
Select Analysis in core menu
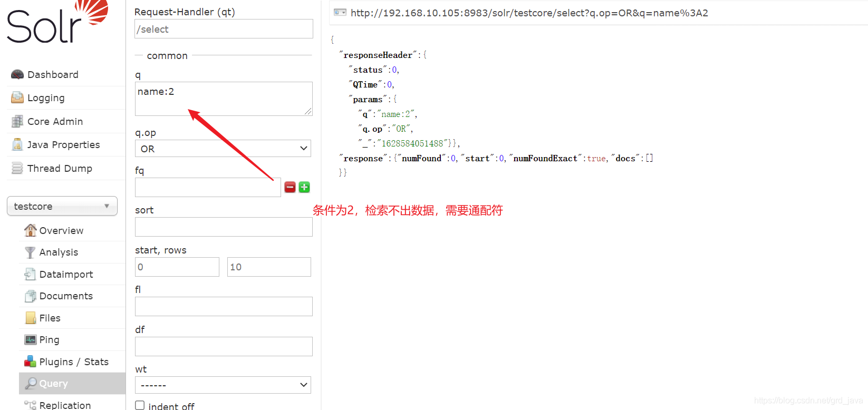point(59,252)
